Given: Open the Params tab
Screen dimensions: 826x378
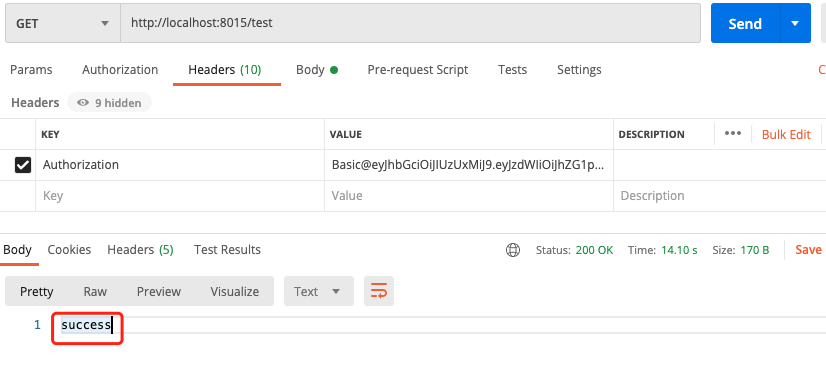Looking at the screenshot, I should click(x=31, y=70).
